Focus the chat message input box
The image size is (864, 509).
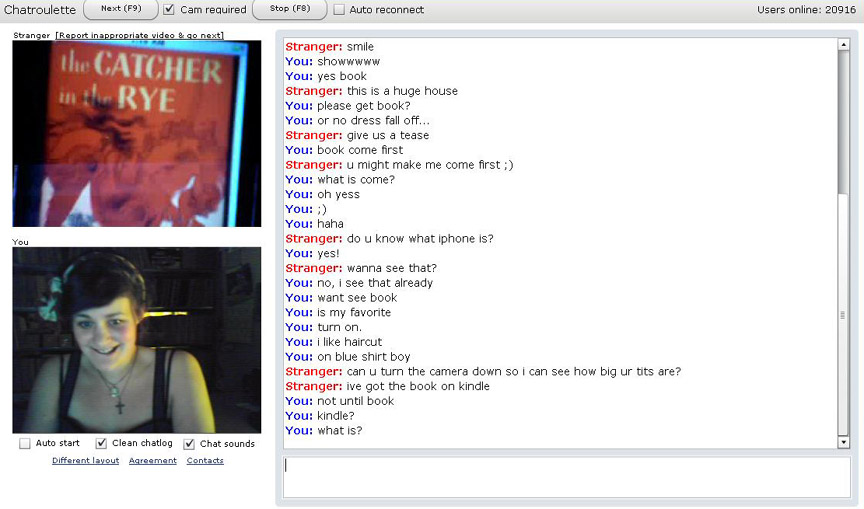click(x=567, y=477)
